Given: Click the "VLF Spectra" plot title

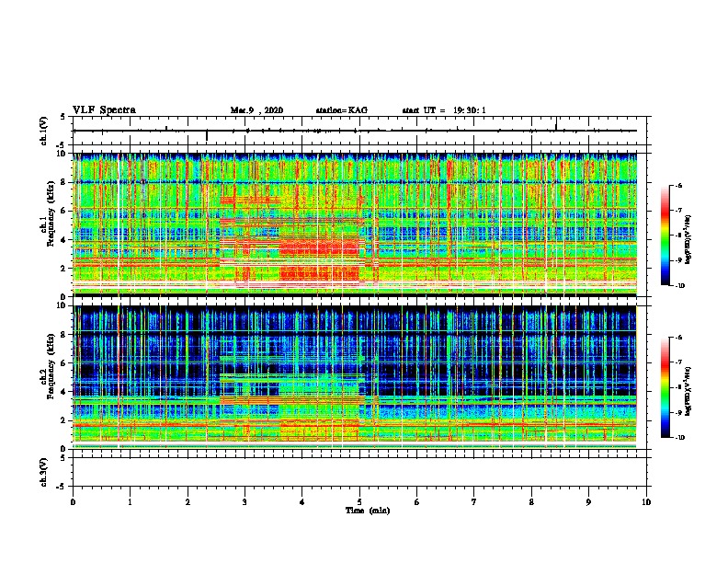Looking at the screenshot, I should (104, 109).
